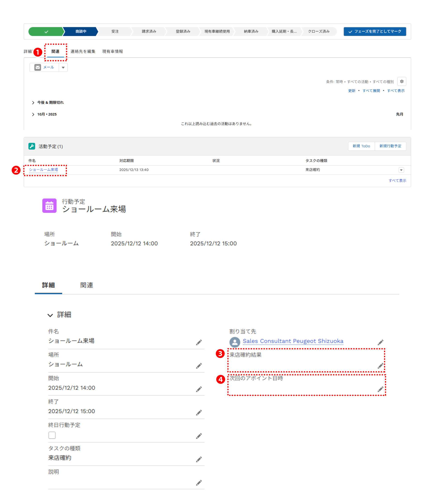Viewport: 434px width, 504px height.
Task: Open Sales Consultant Peugeot Shizuoka link
Action: coord(293,341)
